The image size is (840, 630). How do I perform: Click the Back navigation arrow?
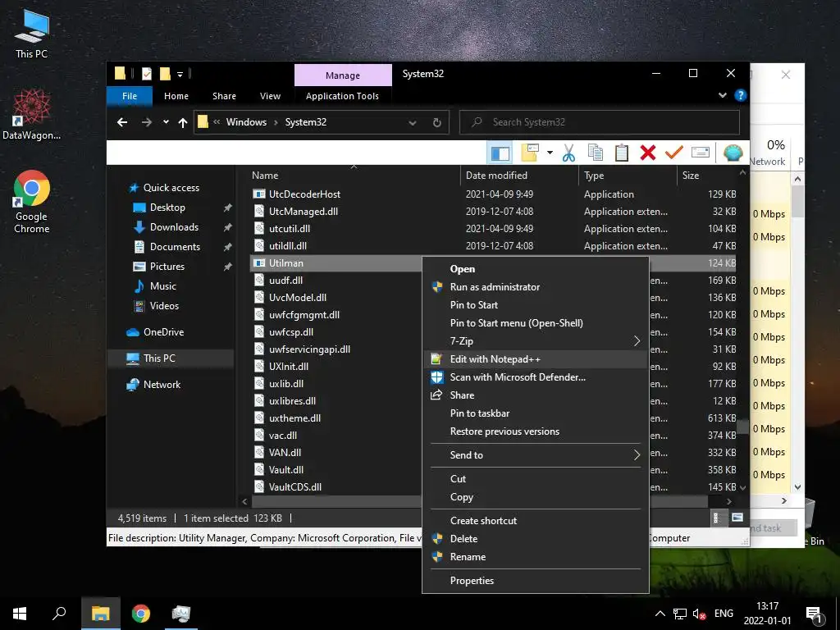122,122
